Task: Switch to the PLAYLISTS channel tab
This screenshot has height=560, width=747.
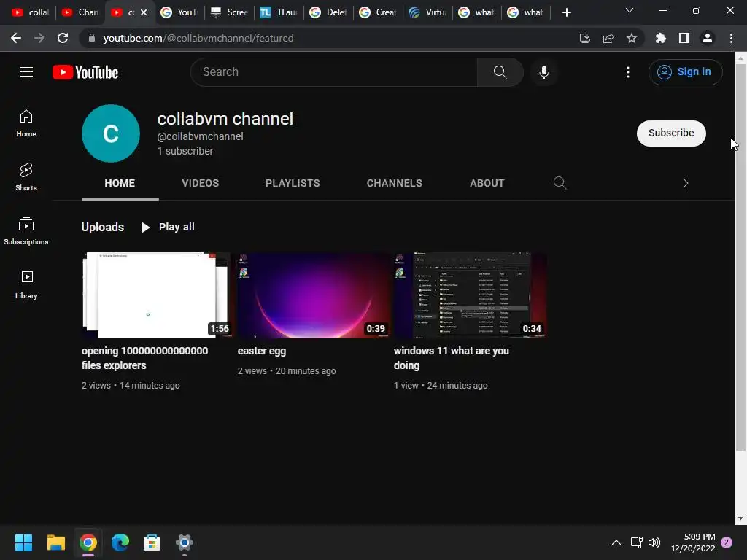Action: pyautogui.click(x=293, y=183)
